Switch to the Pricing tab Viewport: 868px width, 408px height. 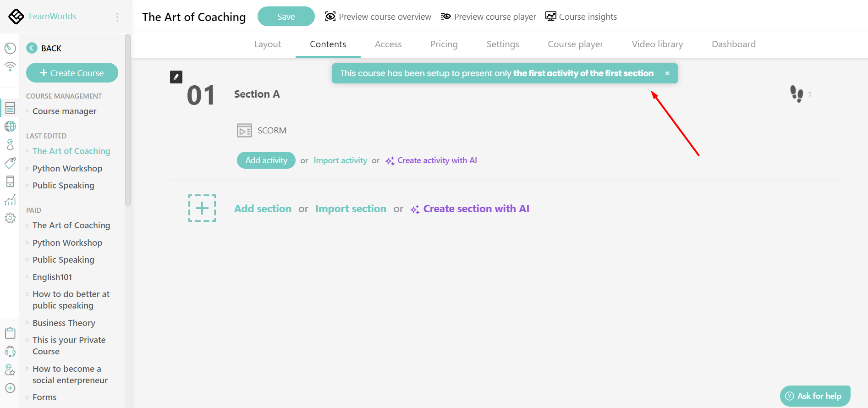point(444,44)
